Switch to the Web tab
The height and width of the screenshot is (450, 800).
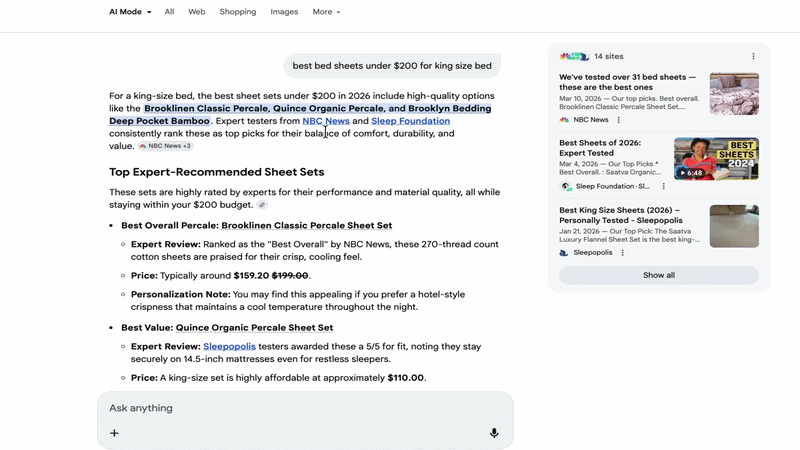click(x=196, y=12)
